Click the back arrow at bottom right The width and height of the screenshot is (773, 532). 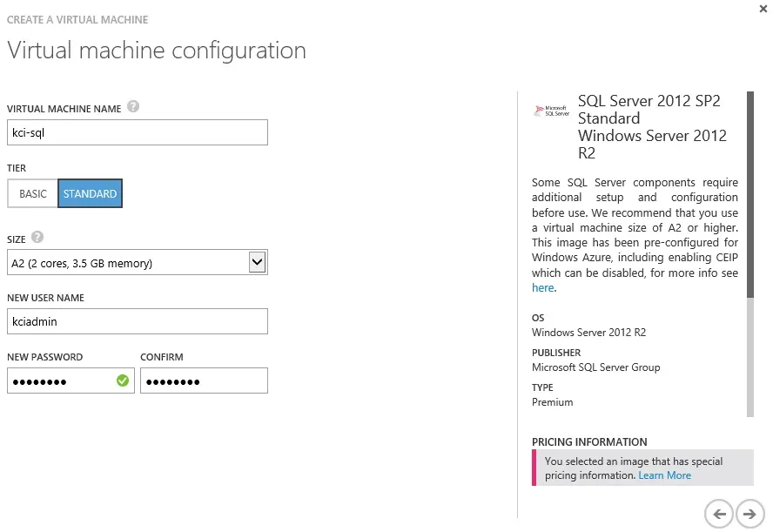coord(720,515)
